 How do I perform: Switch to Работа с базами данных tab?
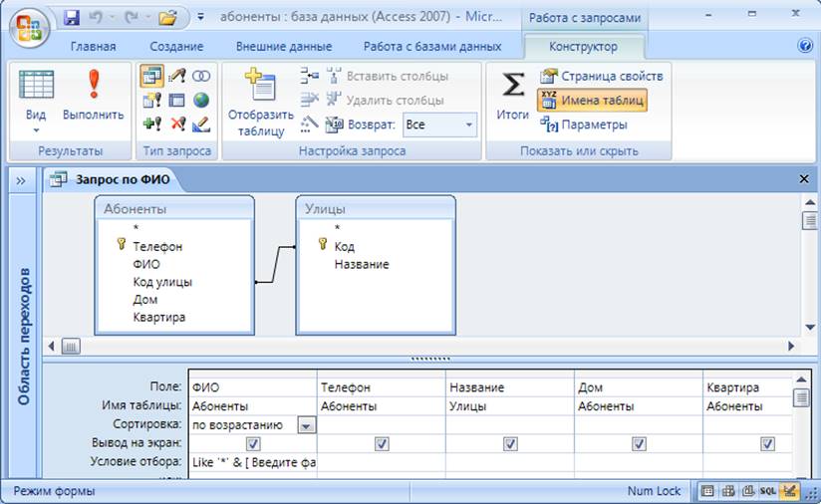coord(432,46)
